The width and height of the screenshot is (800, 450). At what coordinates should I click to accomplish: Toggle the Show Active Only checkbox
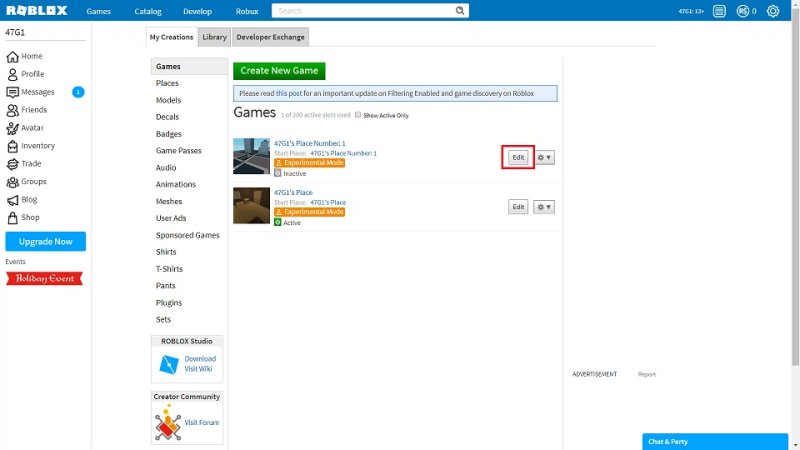click(x=358, y=115)
